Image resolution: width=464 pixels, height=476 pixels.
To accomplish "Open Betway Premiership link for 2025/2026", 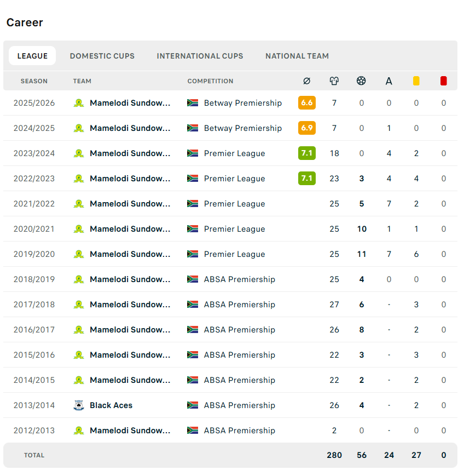I will pyautogui.click(x=242, y=103).
